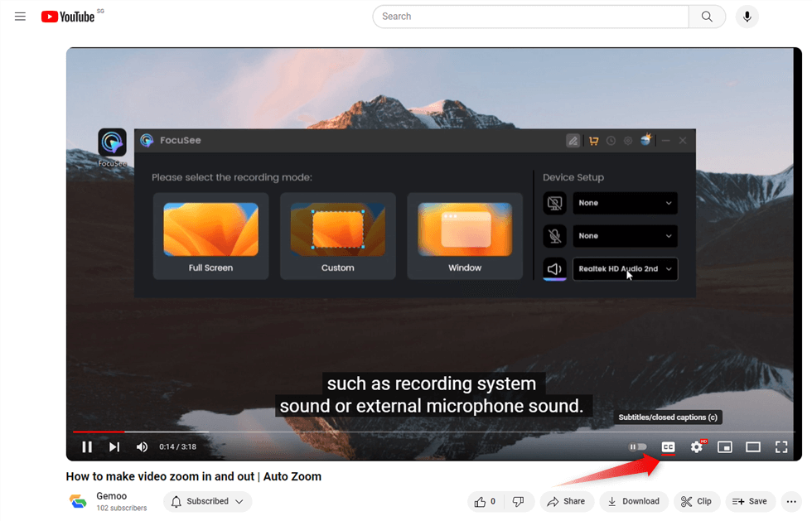Click the video title text
The image size is (812, 521).
pos(194,476)
